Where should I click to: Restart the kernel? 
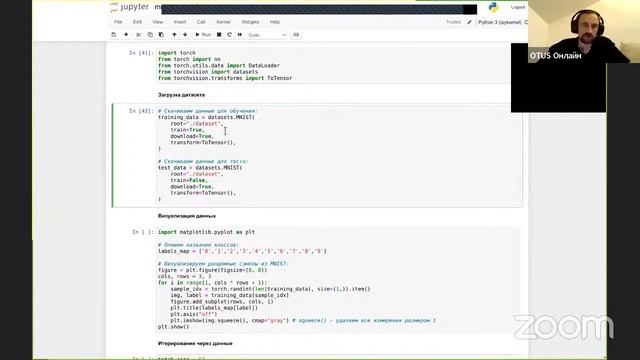pos(229,35)
